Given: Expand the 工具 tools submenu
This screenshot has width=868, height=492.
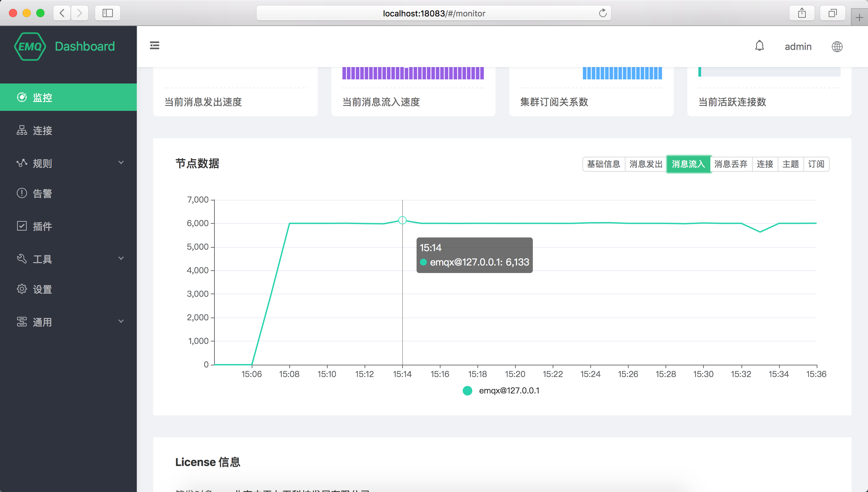Looking at the screenshot, I should pos(68,259).
